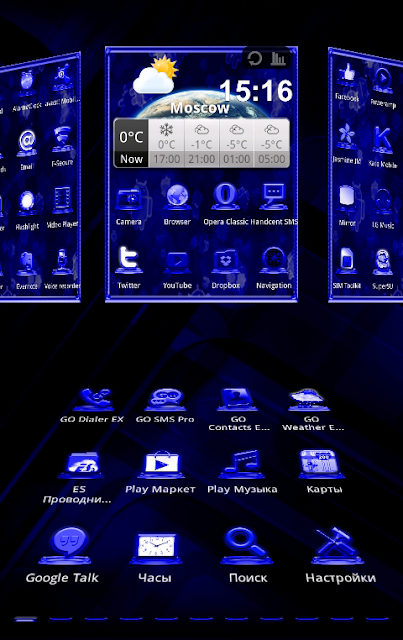Select the right home screen preview
This screenshot has width=403, height=640.
pyautogui.click(x=366, y=176)
